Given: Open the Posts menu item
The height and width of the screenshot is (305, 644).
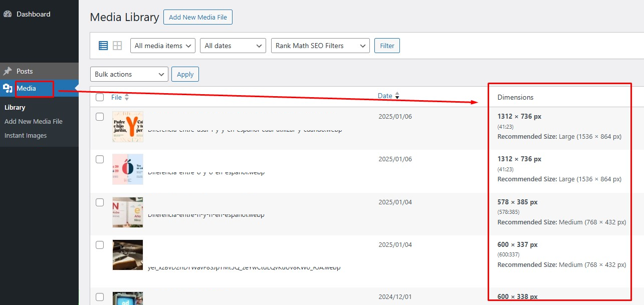Looking at the screenshot, I should 25,71.
